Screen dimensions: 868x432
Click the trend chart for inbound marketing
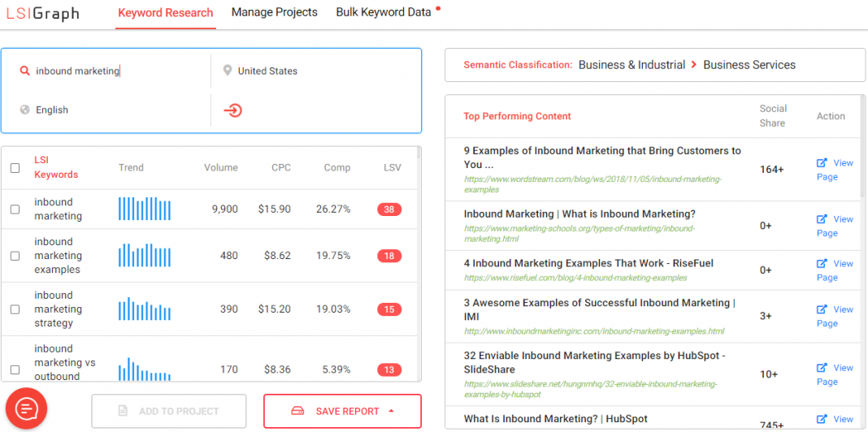pos(145,209)
